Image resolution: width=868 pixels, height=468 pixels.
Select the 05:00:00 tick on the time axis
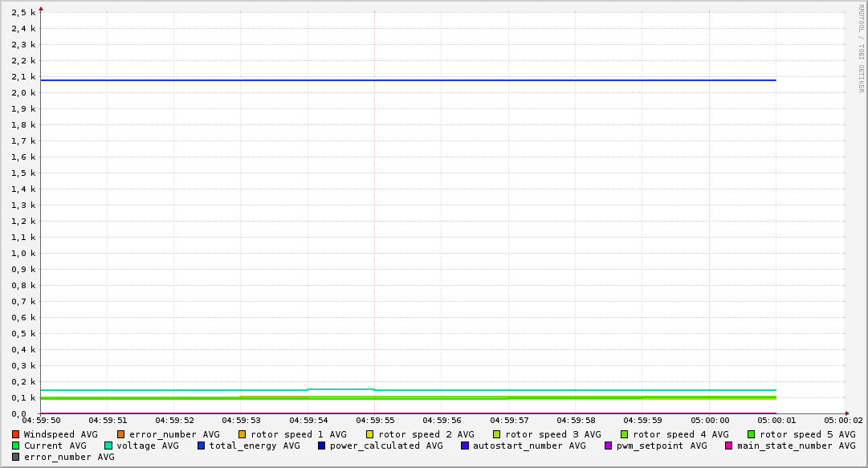(710, 420)
